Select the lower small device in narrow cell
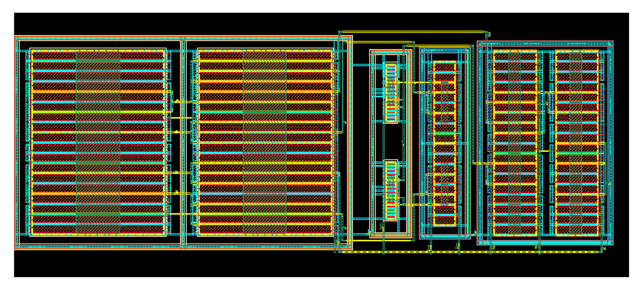Screen dimensions: 644x289 (x=391, y=190)
